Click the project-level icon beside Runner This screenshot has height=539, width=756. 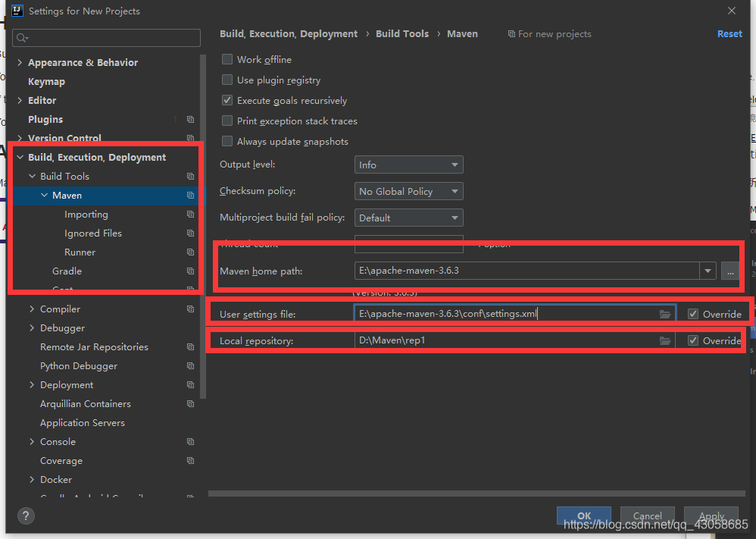pos(190,252)
